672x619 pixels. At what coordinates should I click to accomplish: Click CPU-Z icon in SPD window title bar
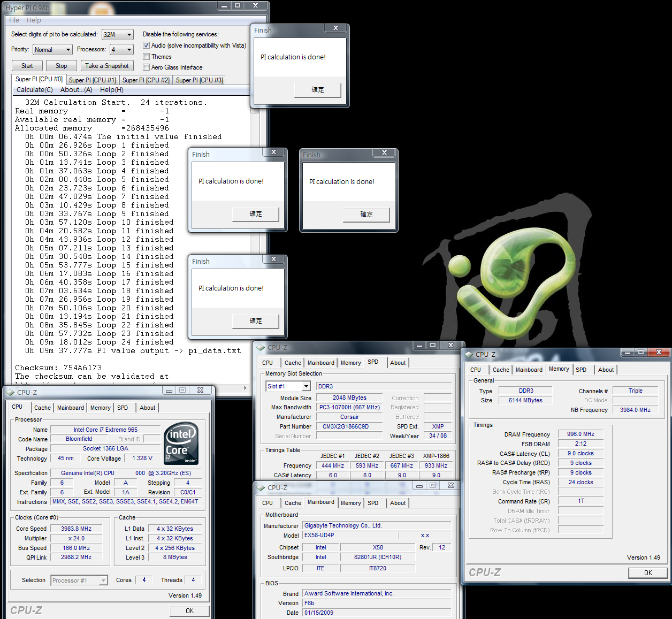click(261, 347)
